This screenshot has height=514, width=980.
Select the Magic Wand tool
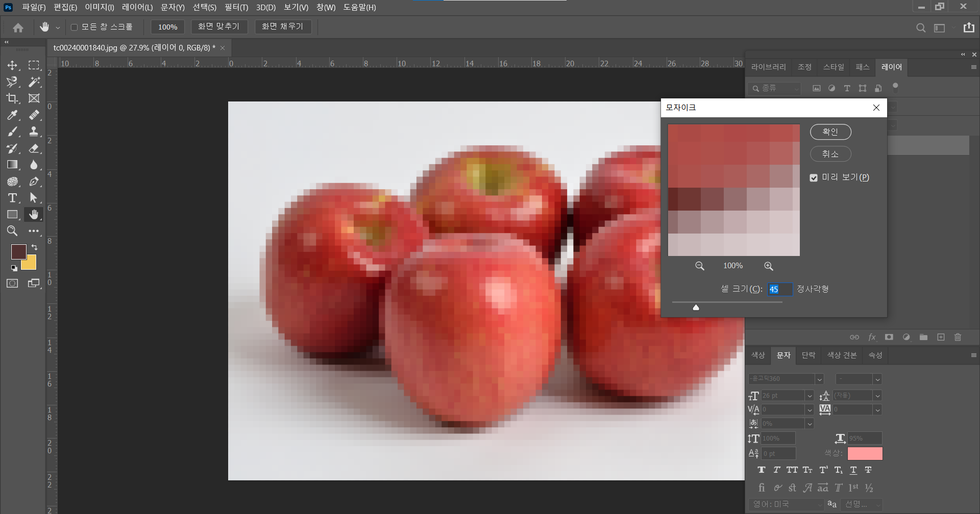click(34, 82)
